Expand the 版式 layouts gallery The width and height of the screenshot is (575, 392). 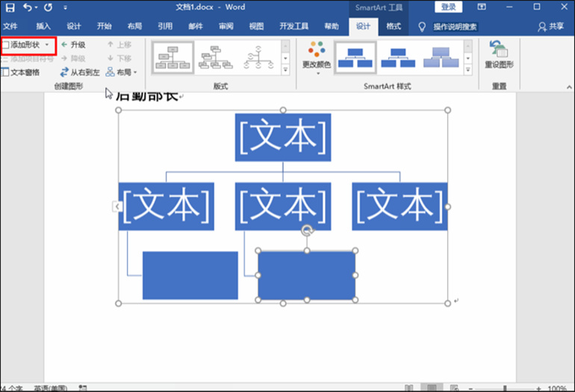click(285, 69)
